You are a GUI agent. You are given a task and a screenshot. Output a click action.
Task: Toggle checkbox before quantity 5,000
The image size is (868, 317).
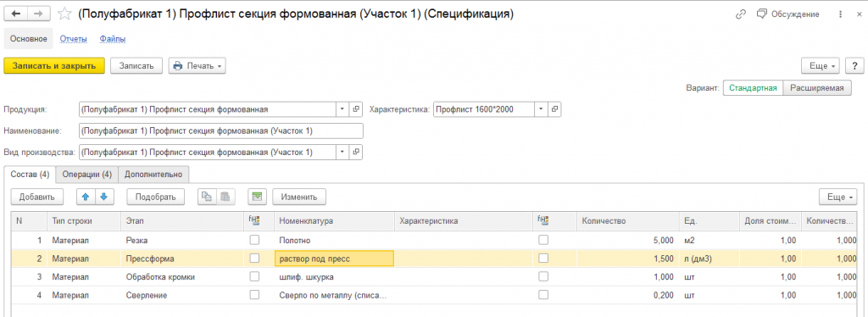pyautogui.click(x=543, y=240)
